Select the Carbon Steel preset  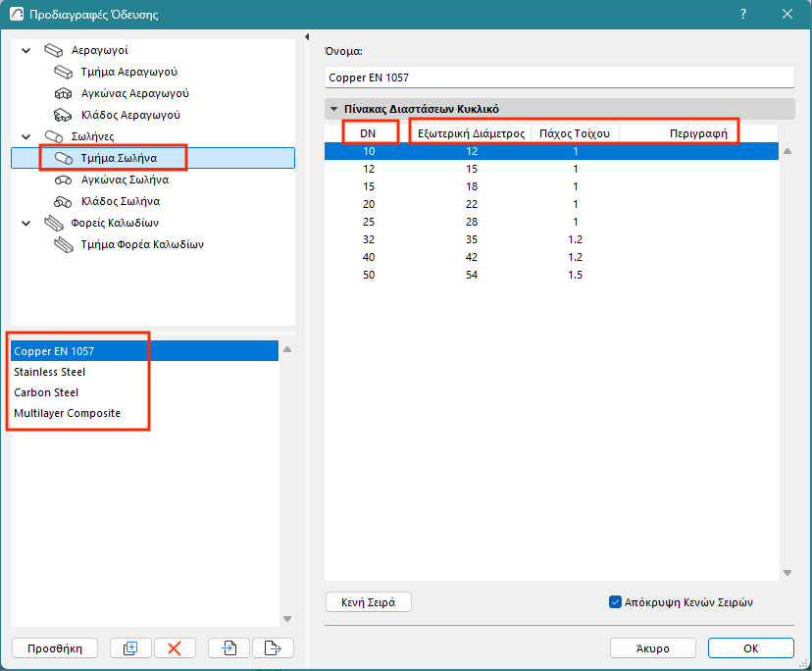tap(144, 392)
